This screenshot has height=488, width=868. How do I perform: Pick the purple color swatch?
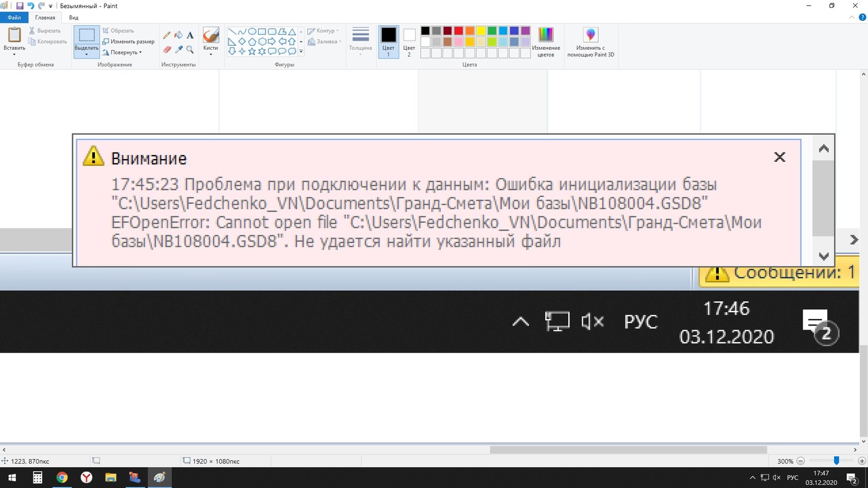(525, 31)
